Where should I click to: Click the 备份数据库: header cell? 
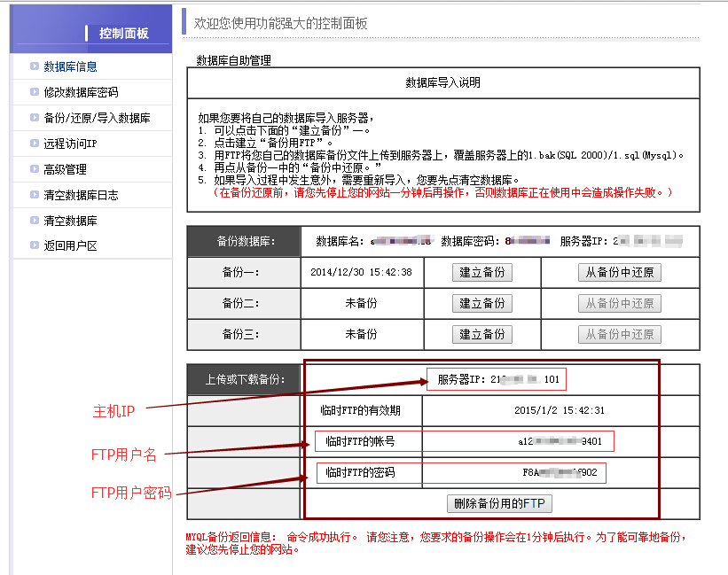[244, 242]
